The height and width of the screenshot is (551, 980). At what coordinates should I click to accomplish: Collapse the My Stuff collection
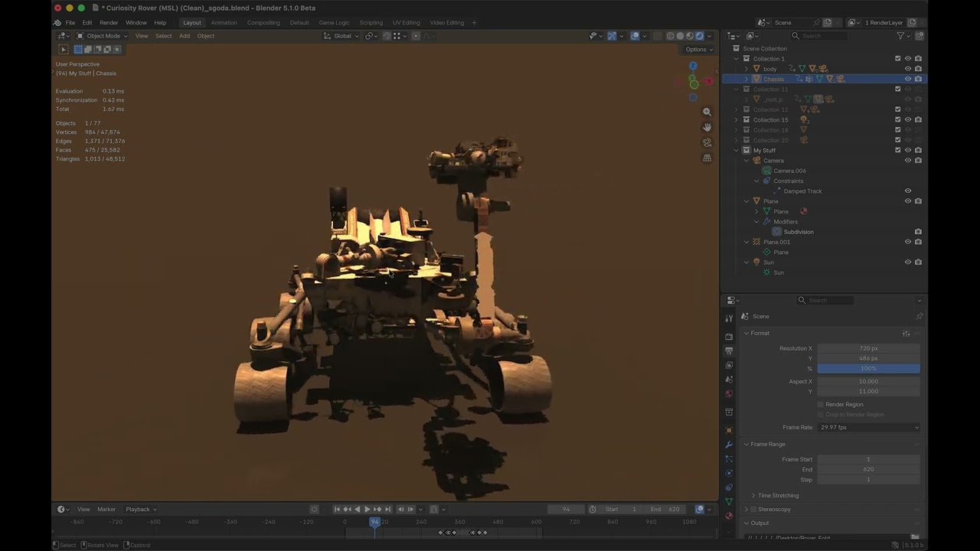click(x=737, y=150)
